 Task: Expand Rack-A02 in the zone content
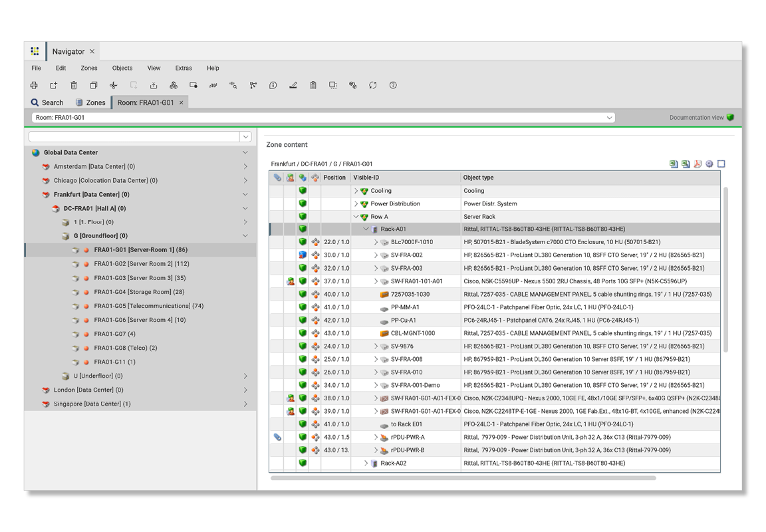[366, 464]
